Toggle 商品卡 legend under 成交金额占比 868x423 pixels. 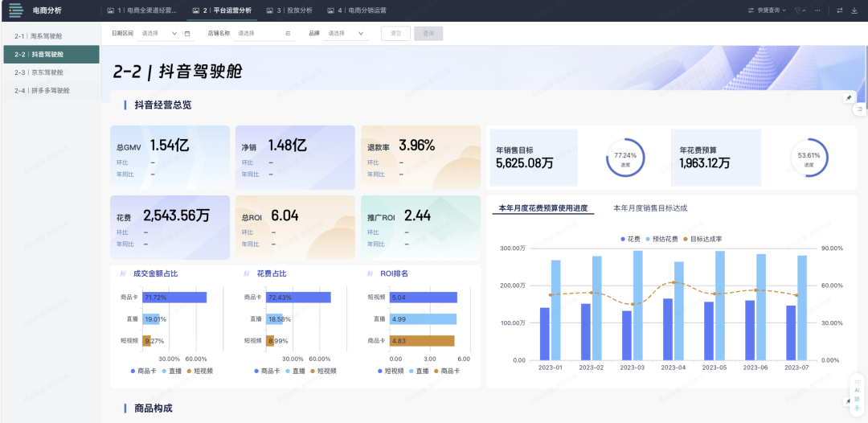point(145,371)
